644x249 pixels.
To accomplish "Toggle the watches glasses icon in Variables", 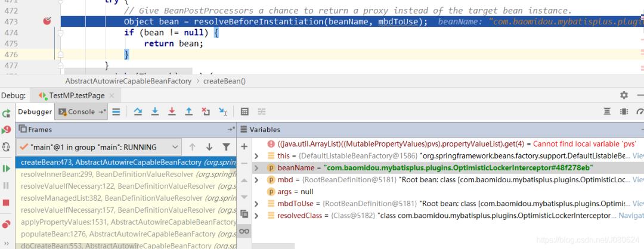I will click(x=244, y=231).
